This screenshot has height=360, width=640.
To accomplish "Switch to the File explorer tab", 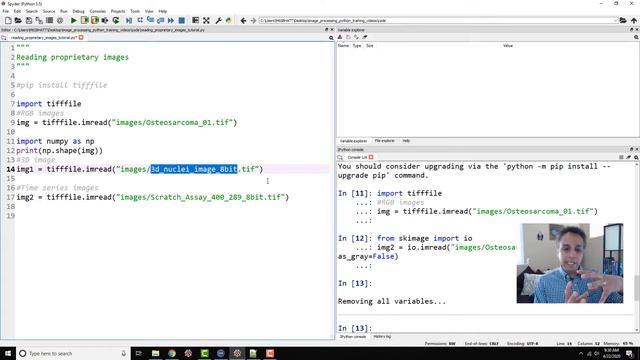I will [384, 141].
